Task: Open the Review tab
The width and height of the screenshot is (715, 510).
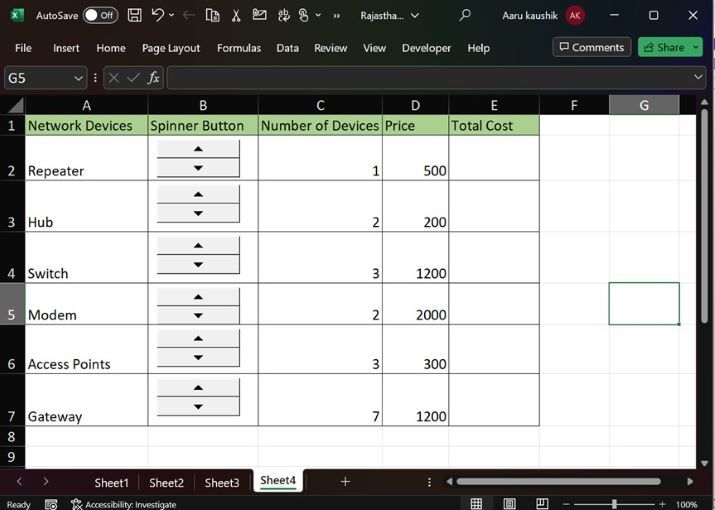Action: [x=331, y=48]
